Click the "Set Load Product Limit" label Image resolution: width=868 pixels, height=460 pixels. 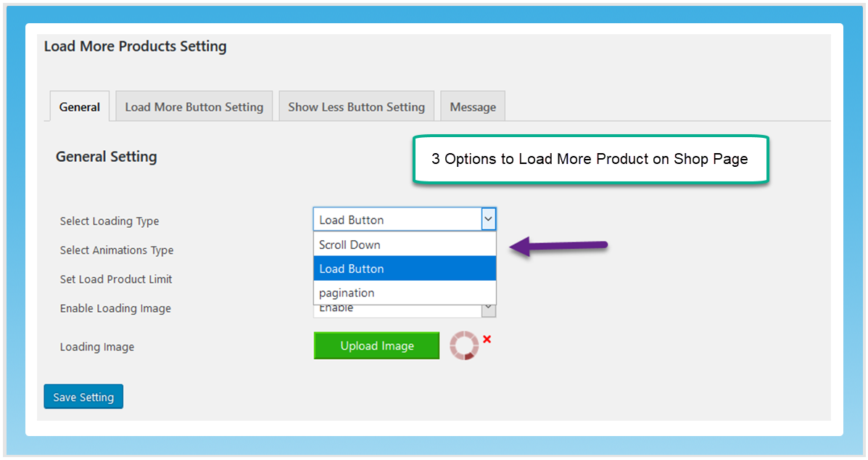[x=115, y=279]
